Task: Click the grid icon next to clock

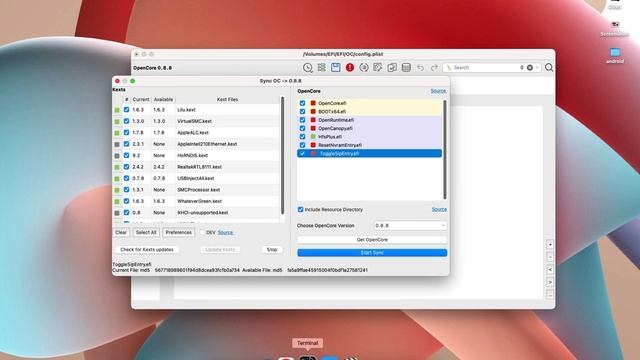Action: click(322, 67)
